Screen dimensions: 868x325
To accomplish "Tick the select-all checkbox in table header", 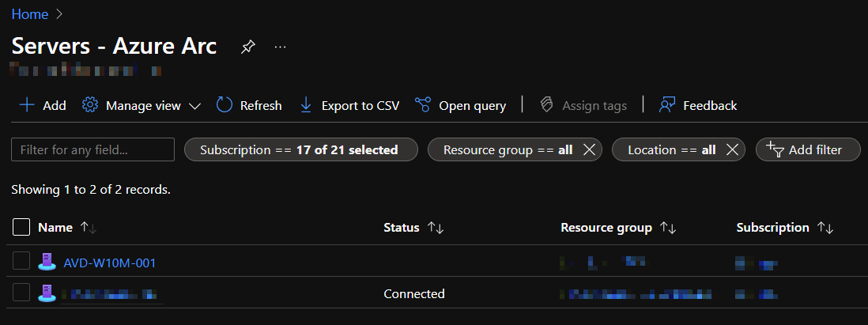I will point(21,227).
